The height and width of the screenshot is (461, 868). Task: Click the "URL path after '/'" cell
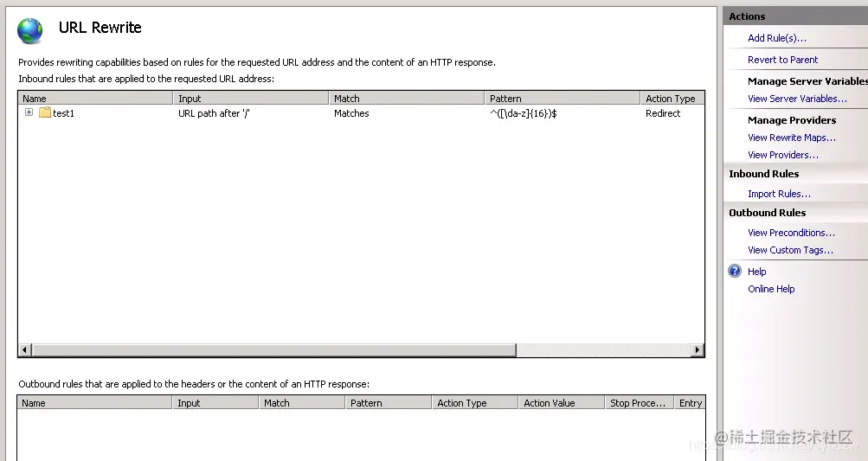(215, 113)
